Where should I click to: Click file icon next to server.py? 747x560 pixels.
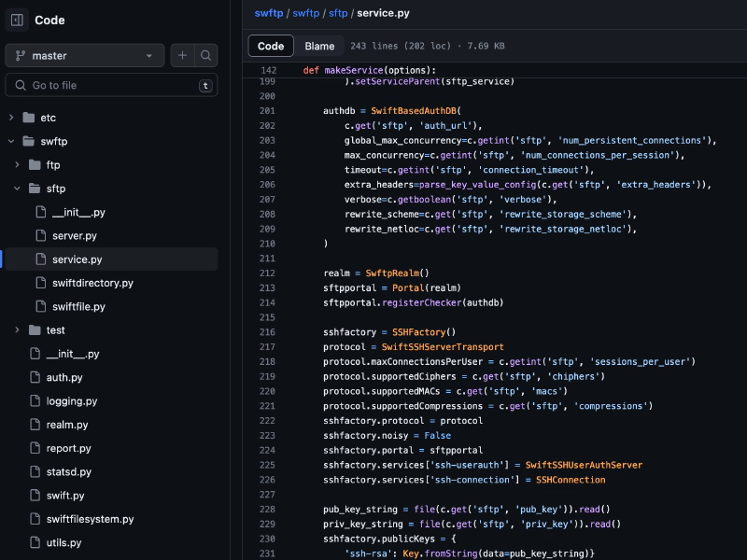[41, 236]
